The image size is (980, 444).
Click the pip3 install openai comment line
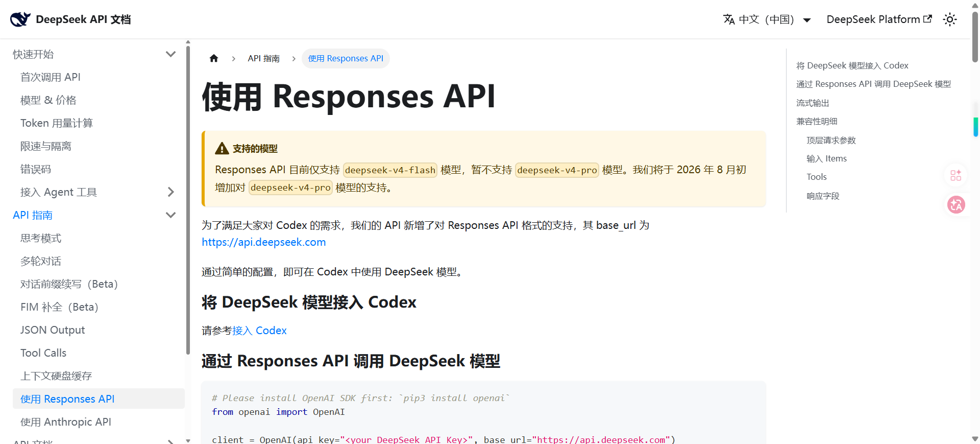tap(361, 398)
